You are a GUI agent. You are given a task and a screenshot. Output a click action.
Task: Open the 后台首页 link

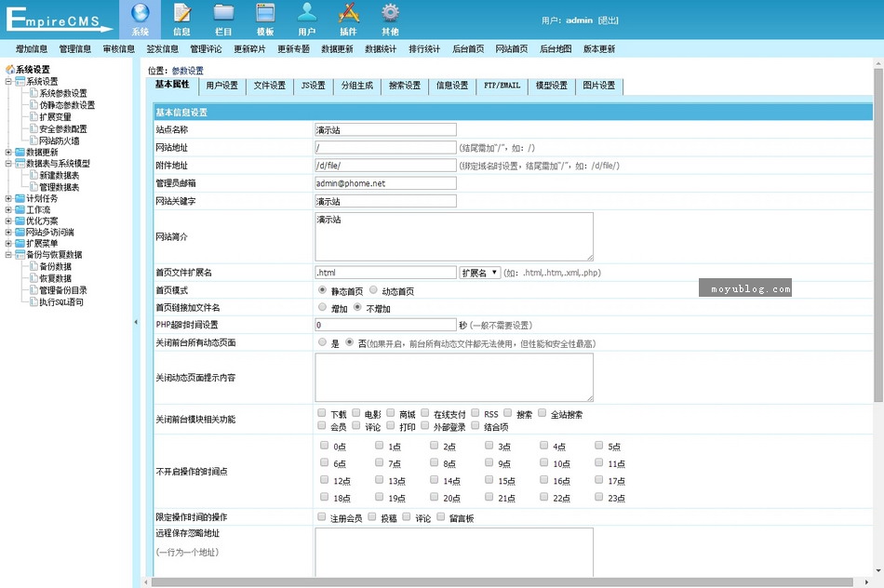pos(468,49)
